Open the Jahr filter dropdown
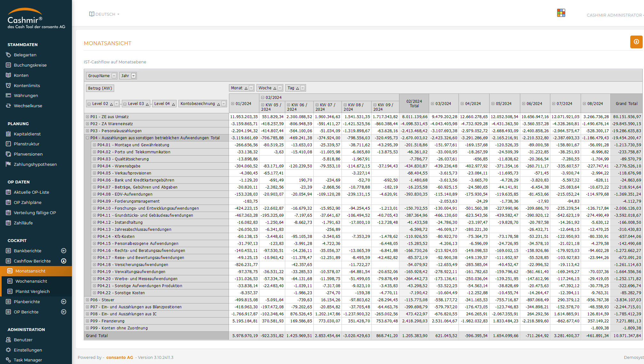644x364 pixels. pyautogui.click(x=134, y=76)
